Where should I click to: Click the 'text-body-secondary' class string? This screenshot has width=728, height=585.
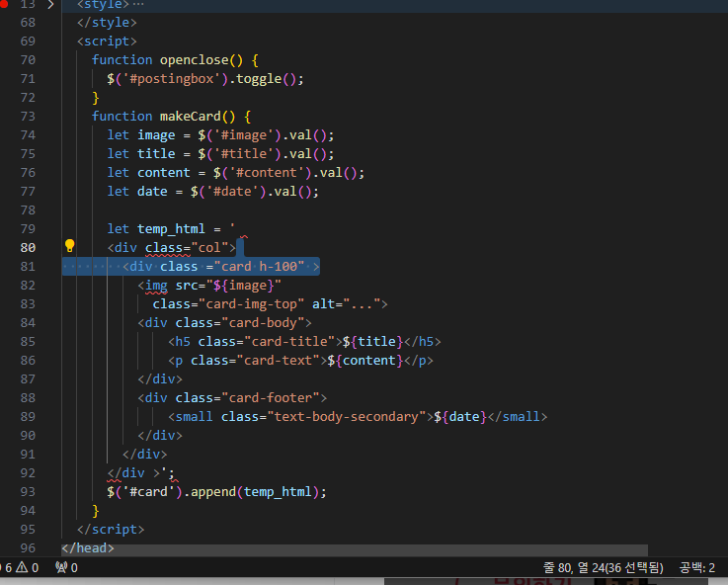pos(347,417)
